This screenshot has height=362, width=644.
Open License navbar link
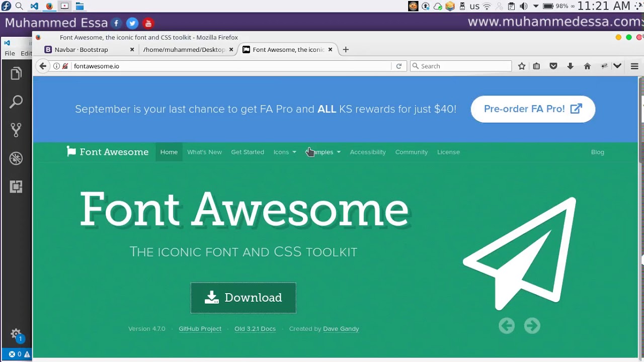pyautogui.click(x=448, y=152)
